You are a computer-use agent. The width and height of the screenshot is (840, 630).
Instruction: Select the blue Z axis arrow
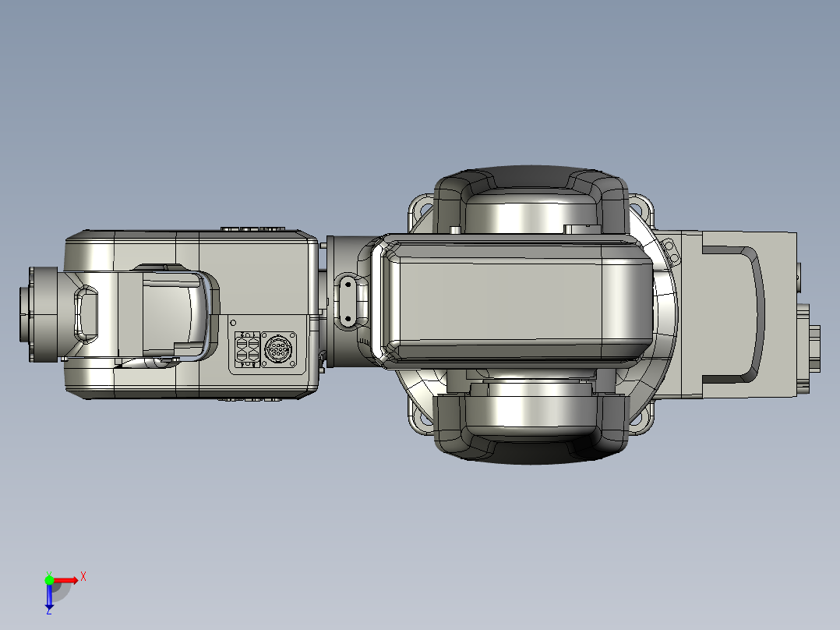(50, 605)
